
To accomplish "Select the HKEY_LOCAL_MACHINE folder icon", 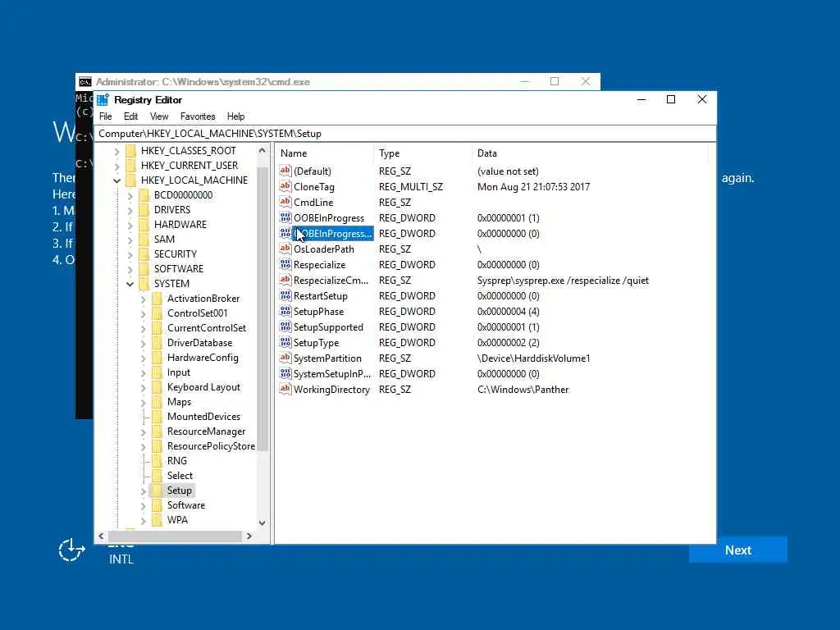I will pos(130,180).
